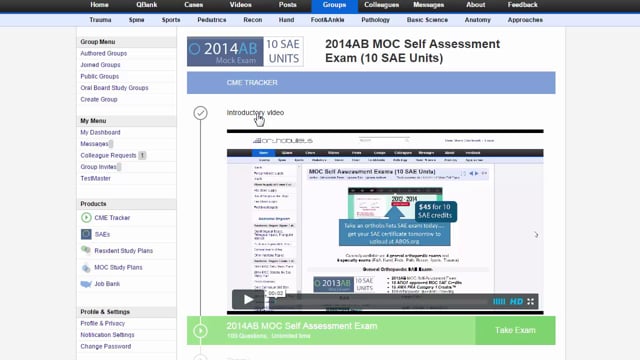The image size is (640, 360).
Task: Open sidebar Messages link
Action: pos(94,144)
